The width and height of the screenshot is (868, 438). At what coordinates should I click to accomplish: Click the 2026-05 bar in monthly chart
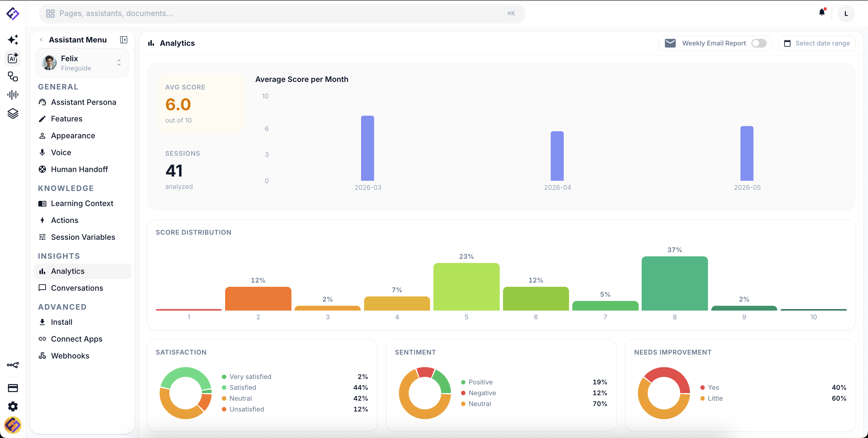[x=747, y=154]
